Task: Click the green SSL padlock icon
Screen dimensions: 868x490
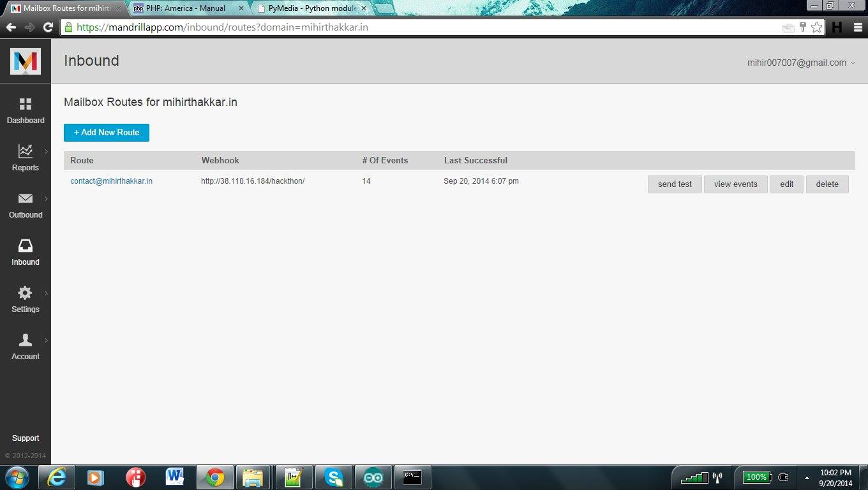Action: [x=69, y=27]
